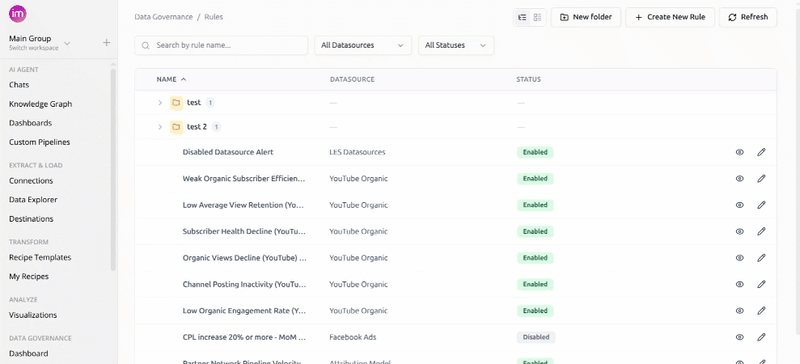800x364 pixels.
Task: Click the test folder icon
Action: tap(176, 103)
